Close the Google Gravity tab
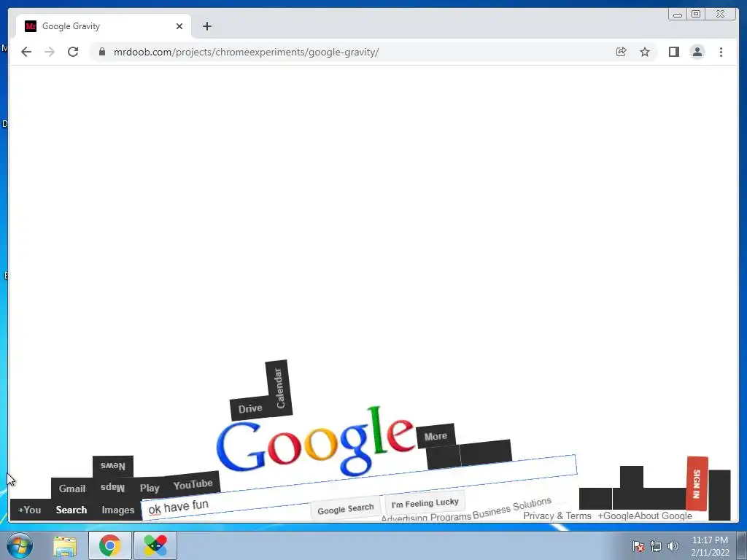Screen dimensions: 747x560 coord(179,26)
